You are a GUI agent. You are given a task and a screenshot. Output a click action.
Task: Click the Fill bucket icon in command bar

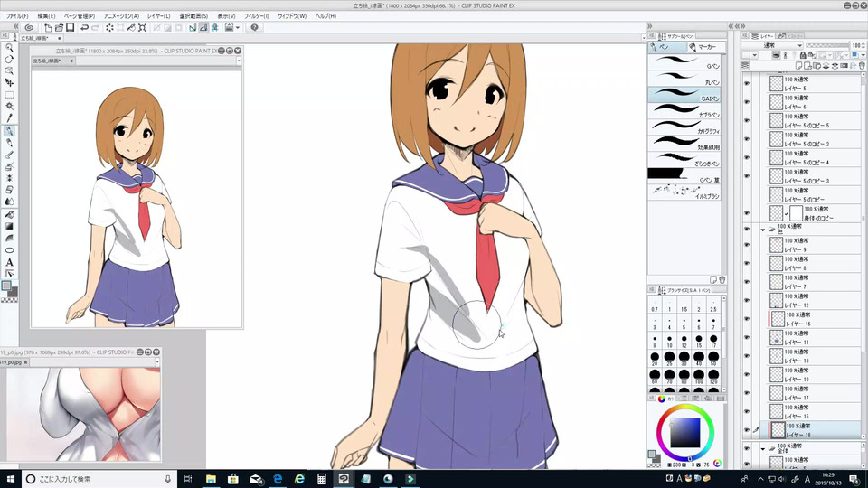[x=131, y=28]
